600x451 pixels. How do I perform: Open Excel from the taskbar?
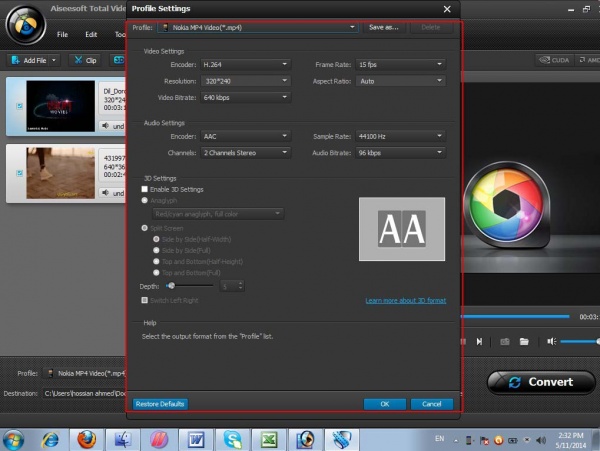point(268,438)
